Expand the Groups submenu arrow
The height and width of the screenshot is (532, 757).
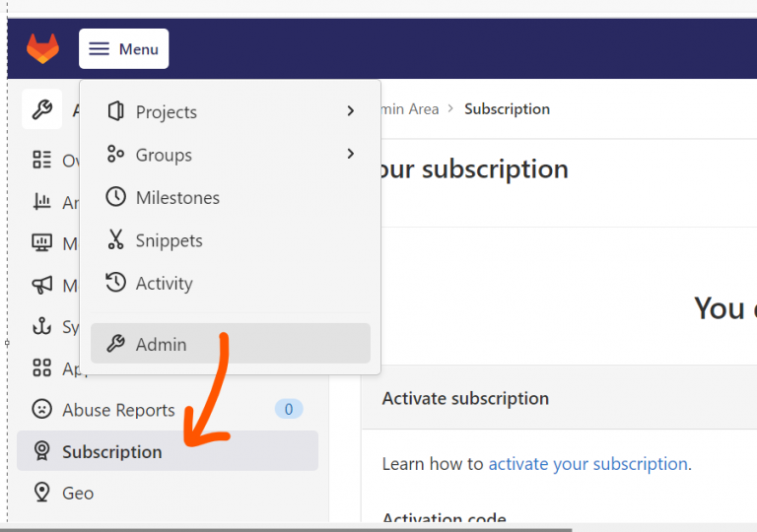tap(350, 154)
